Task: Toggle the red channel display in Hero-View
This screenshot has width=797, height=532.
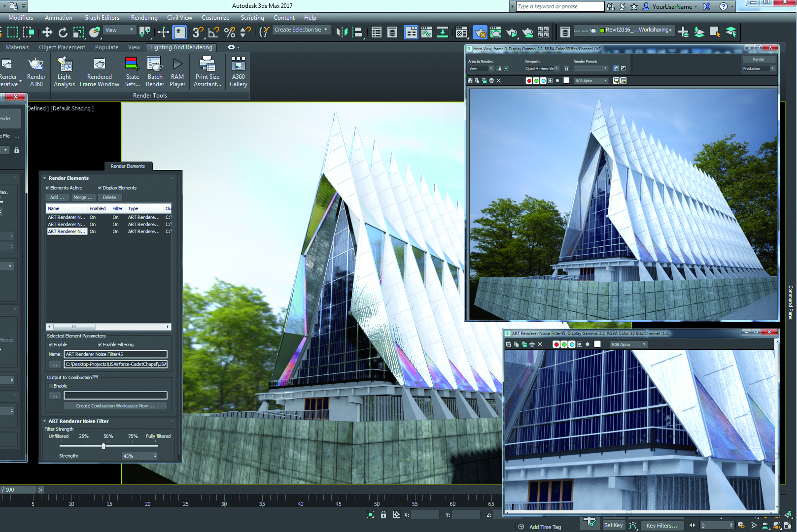Action: click(x=529, y=80)
